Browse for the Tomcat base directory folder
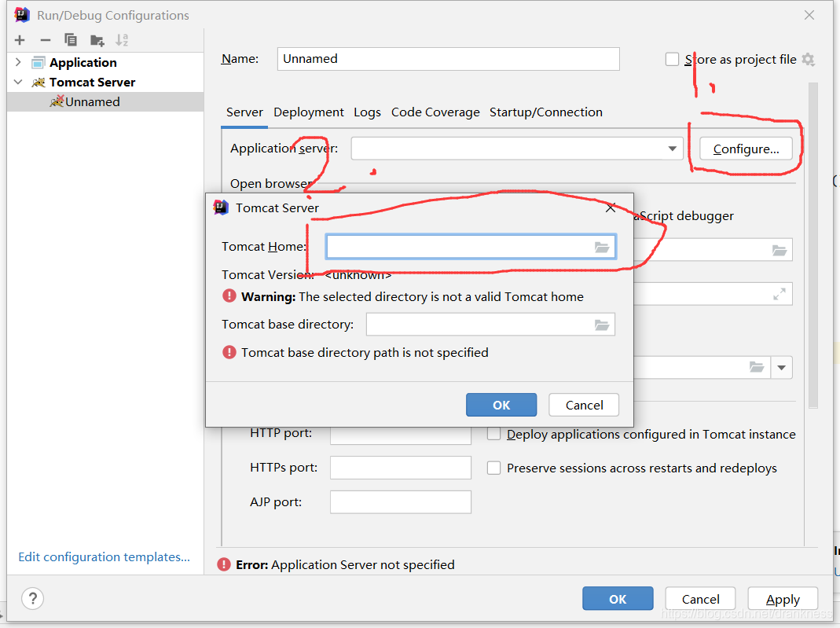This screenshot has width=840, height=628. coord(602,325)
